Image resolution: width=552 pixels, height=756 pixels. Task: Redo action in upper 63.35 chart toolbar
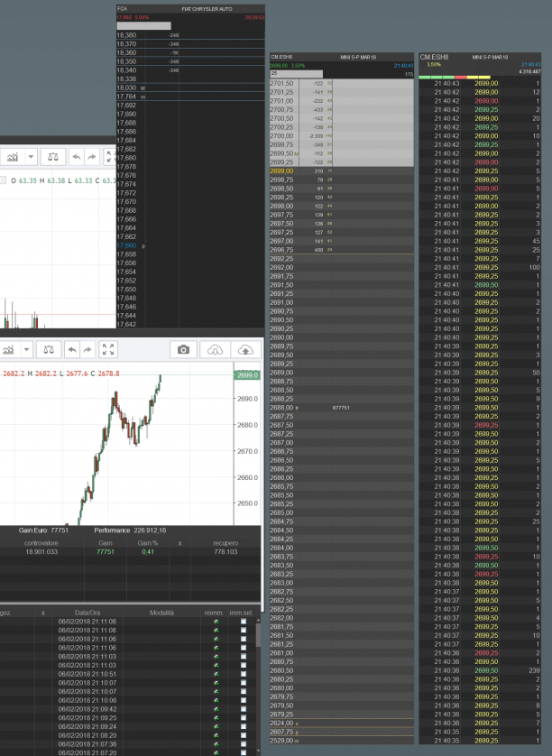pyautogui.click(x=92, y=157)
